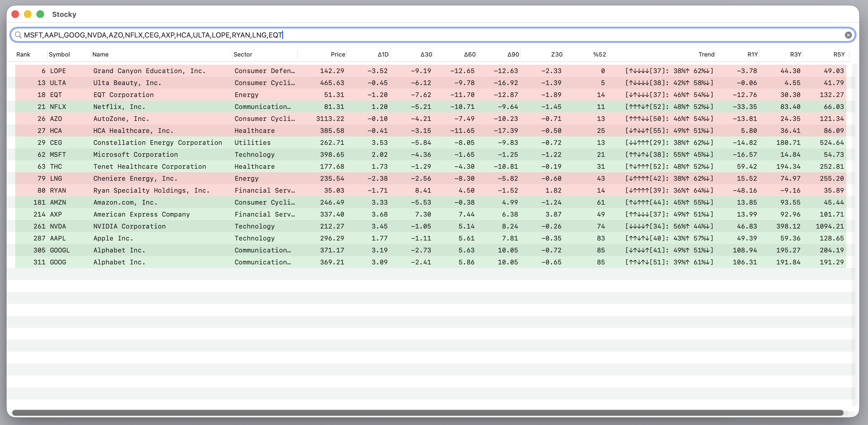Sort by the Price column header
Screen dimensions: 868x425
pos(338,54)
